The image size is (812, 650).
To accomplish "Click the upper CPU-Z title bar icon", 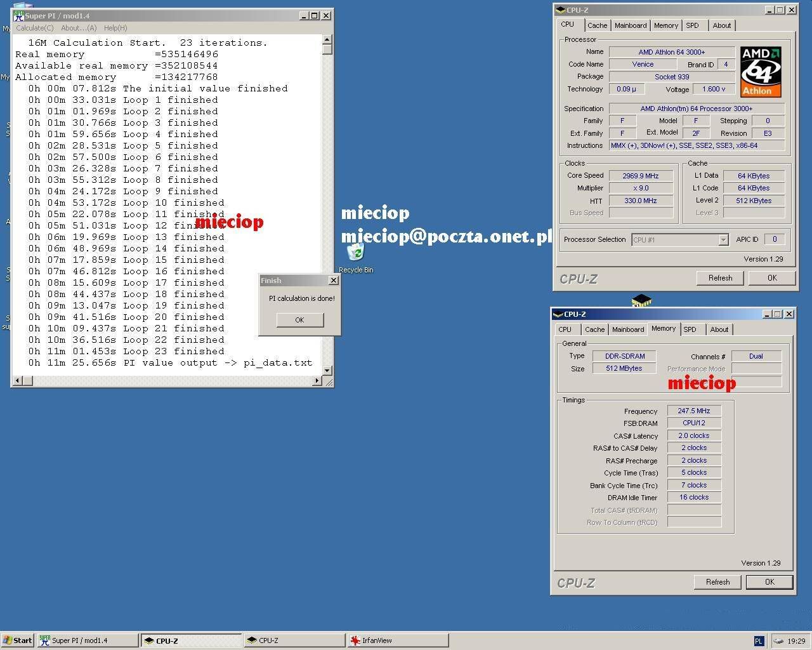I will click(x=560, y=10).
